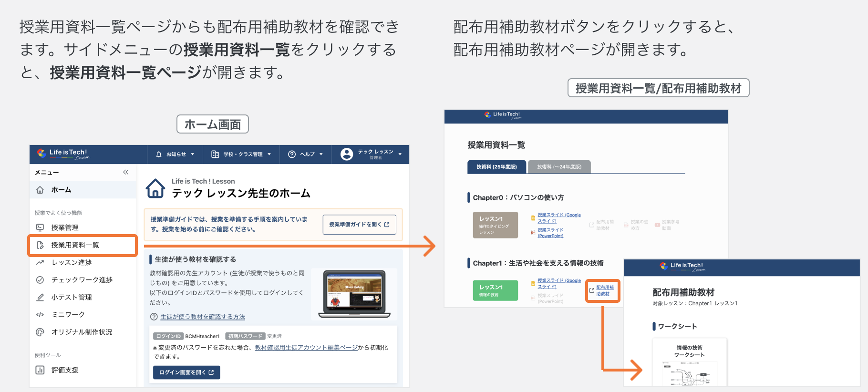Click the ワークシート section heading
The height and width of the screenshot is (392, 868).
coord(677,326)
